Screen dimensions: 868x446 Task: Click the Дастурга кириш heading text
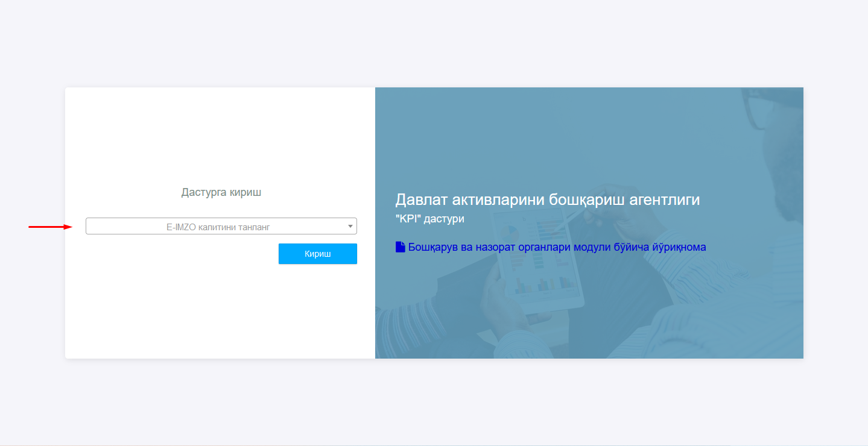[221, 192]
